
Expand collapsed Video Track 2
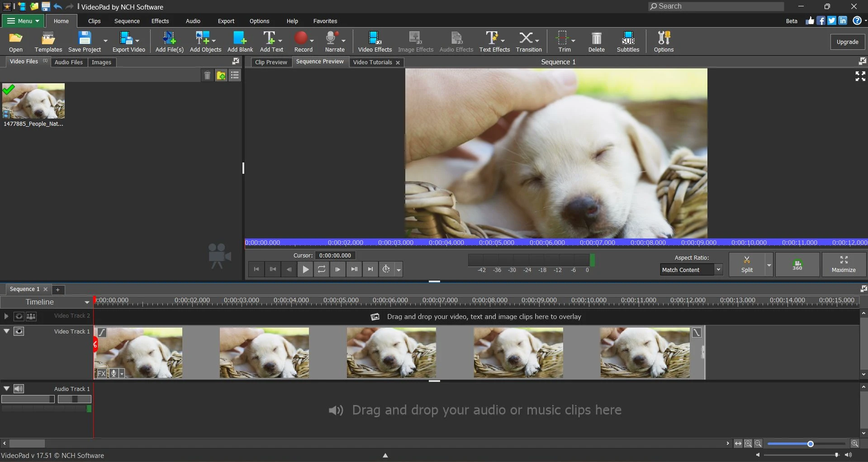click(x=6, y=316)
